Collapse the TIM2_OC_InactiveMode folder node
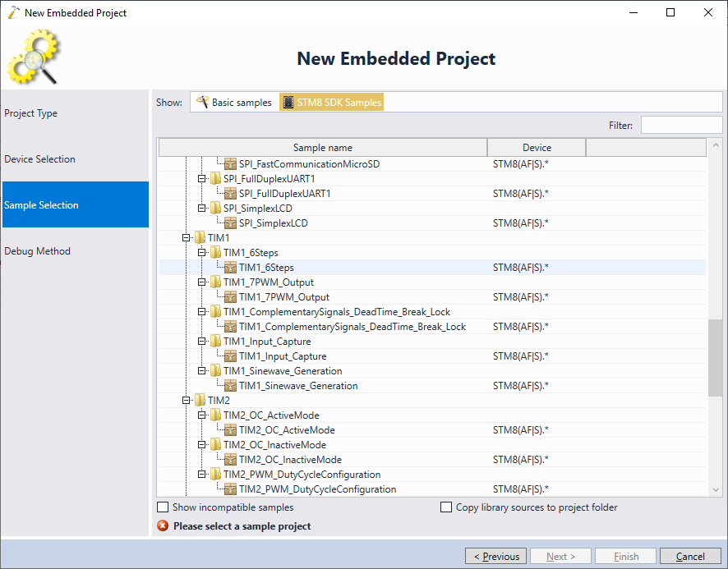 point(201,445)
